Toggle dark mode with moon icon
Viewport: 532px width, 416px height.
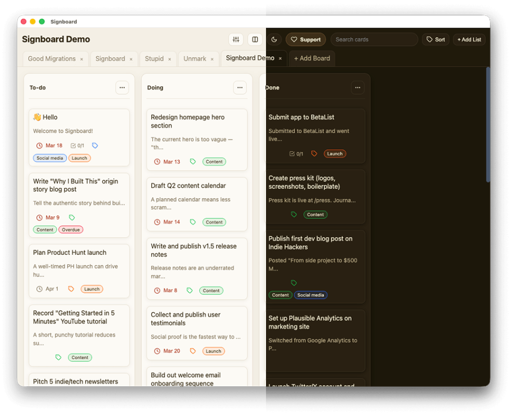pyautogui.click(x=274, y=40)
